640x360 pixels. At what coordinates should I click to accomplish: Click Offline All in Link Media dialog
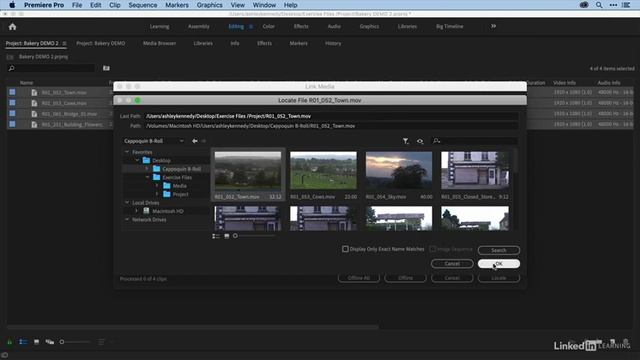[x=359, y=278]
